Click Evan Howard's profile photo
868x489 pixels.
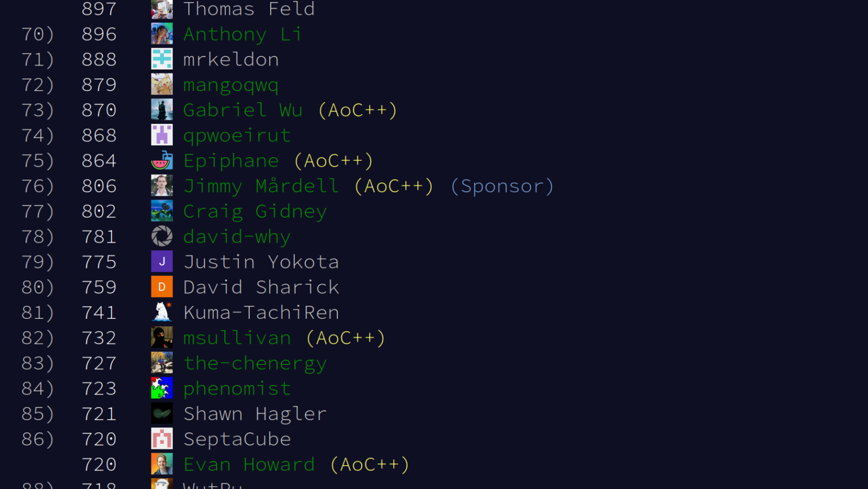[162, 464]
